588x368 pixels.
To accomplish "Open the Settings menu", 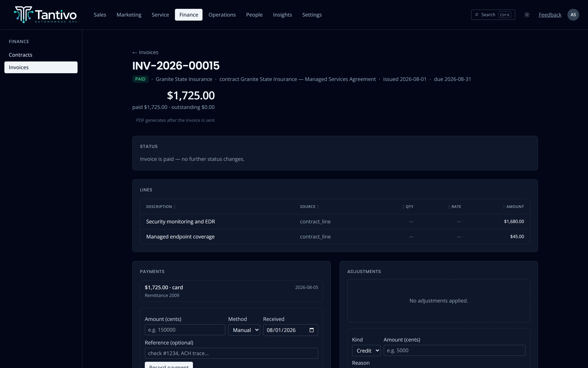I will [x=312, y=15].
